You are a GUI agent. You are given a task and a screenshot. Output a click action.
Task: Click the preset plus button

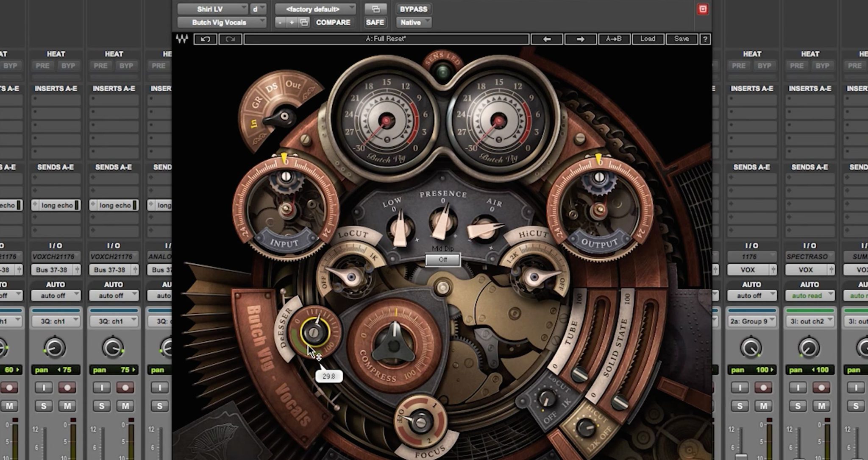[x=292, y=22]
